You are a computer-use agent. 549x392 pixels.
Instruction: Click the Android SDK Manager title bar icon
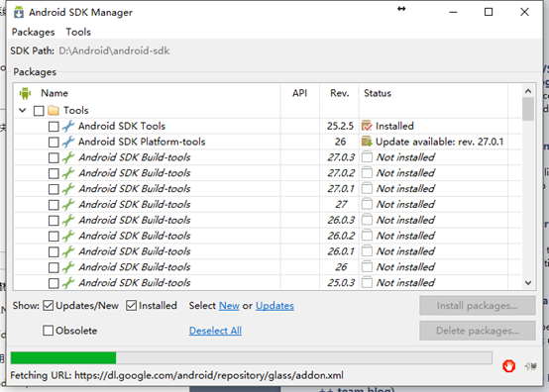pos(19,12)
